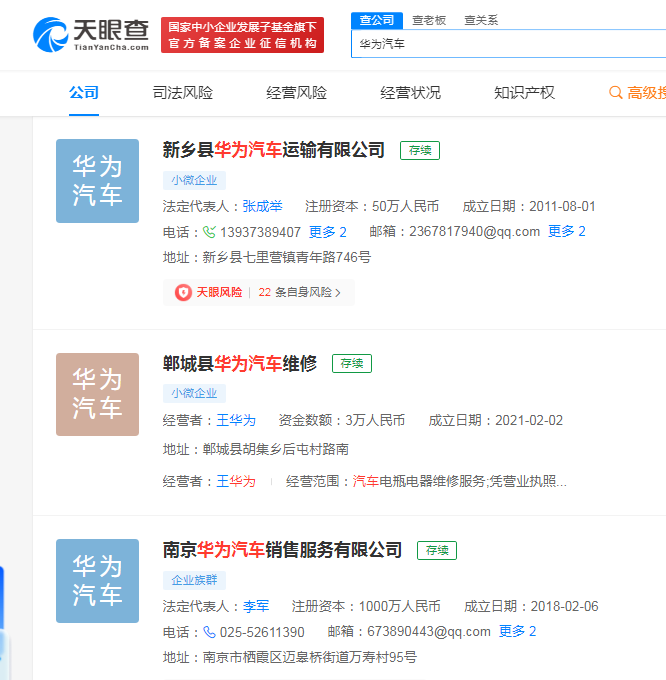Click the 成立日期 2011-08-01 value
The width and height of the screenshot is (666, 680).
[562, 206]
